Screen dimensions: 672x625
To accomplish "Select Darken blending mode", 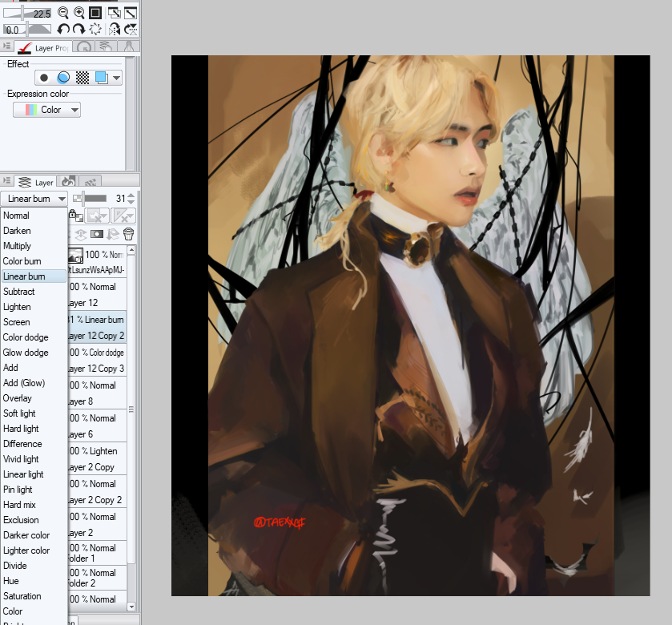I will click(x=34, y=231).
